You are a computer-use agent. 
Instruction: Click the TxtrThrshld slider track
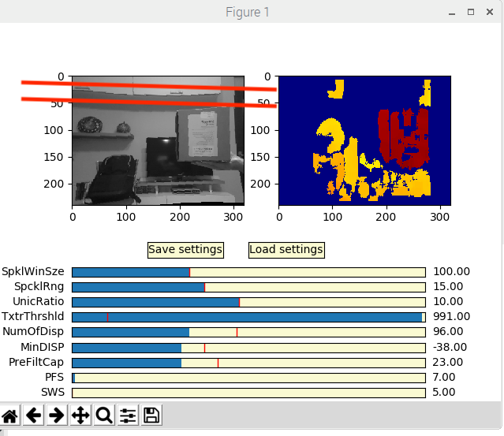pos(248,317)
